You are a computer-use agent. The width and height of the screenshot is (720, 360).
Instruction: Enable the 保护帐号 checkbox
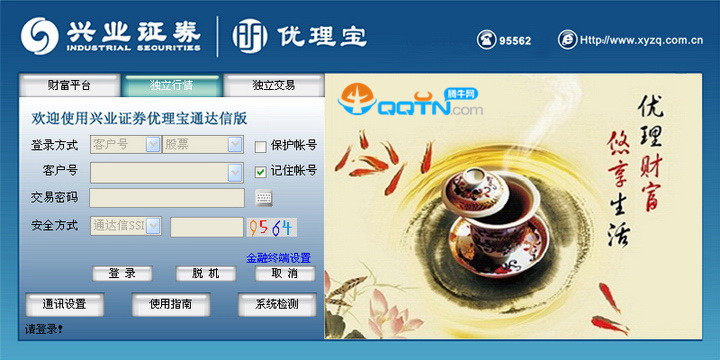pyautogui.click(x=260, y=147)
